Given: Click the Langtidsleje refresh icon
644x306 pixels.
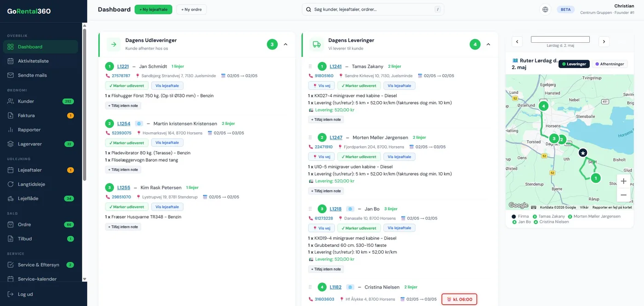Looking at the screenshot, I should 11,184.
